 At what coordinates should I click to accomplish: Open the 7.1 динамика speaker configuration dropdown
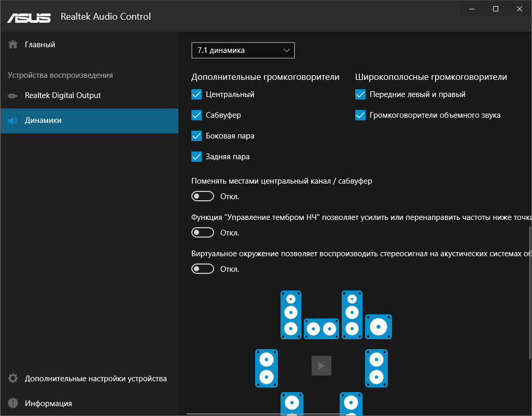click(x=243, y=50)
